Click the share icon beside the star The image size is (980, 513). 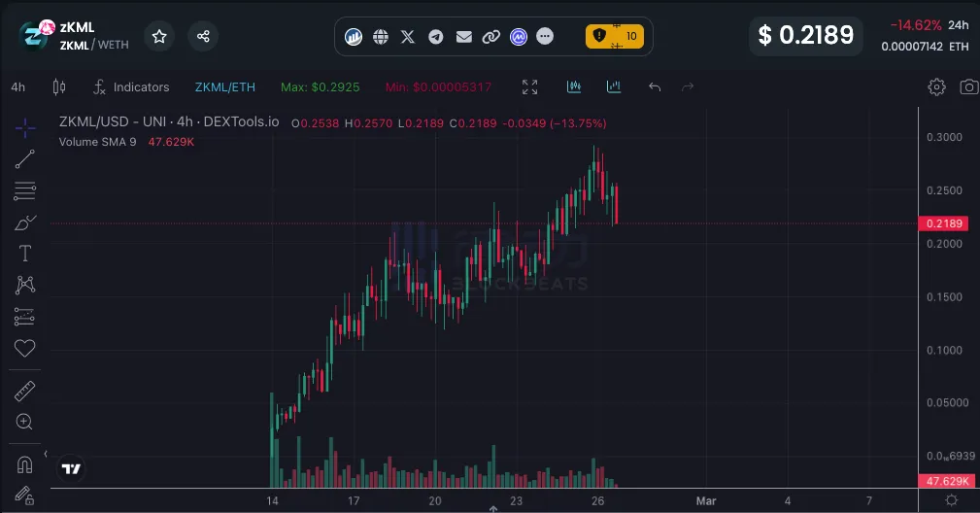pyautogui.click(x=203, y=36)
